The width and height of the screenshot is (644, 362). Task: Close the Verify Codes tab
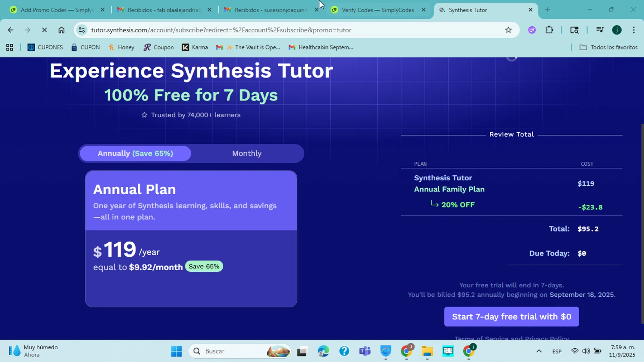coord(423,10)
